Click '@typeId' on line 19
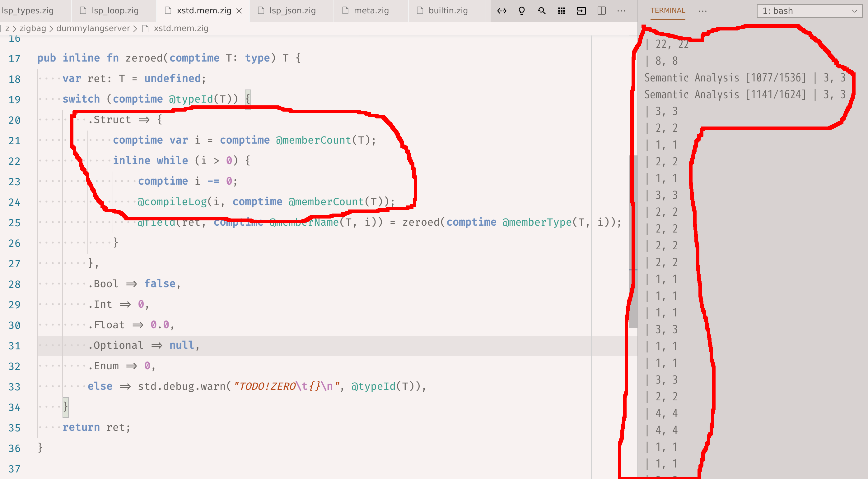 191,99
